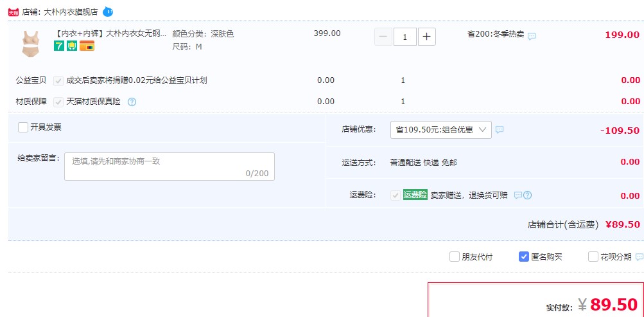Open the 店铺优惠 discount dropdown
Viewport: 644px width, 317px height.
(440, 129)
